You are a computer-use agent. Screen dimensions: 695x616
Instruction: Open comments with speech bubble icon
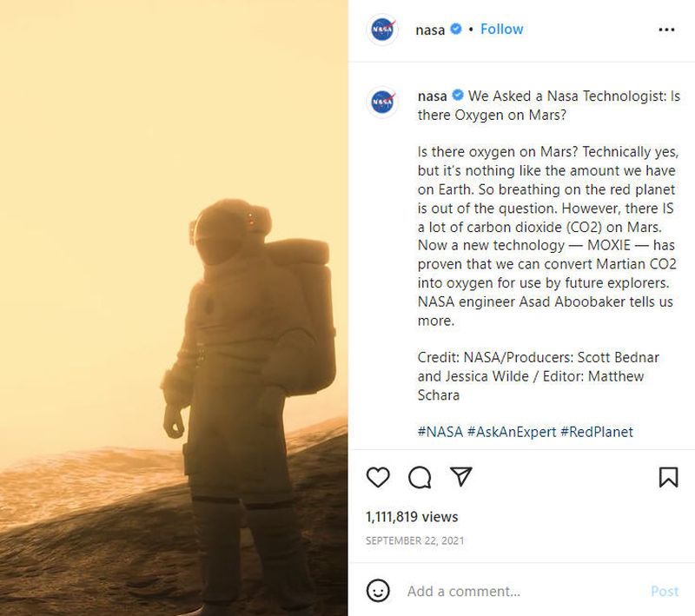[420, 477]
